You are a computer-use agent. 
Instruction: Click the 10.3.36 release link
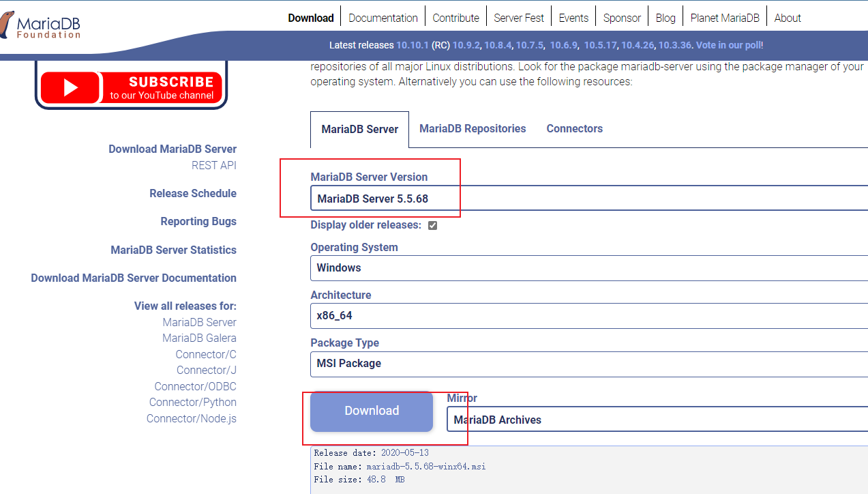pos(674,45)
